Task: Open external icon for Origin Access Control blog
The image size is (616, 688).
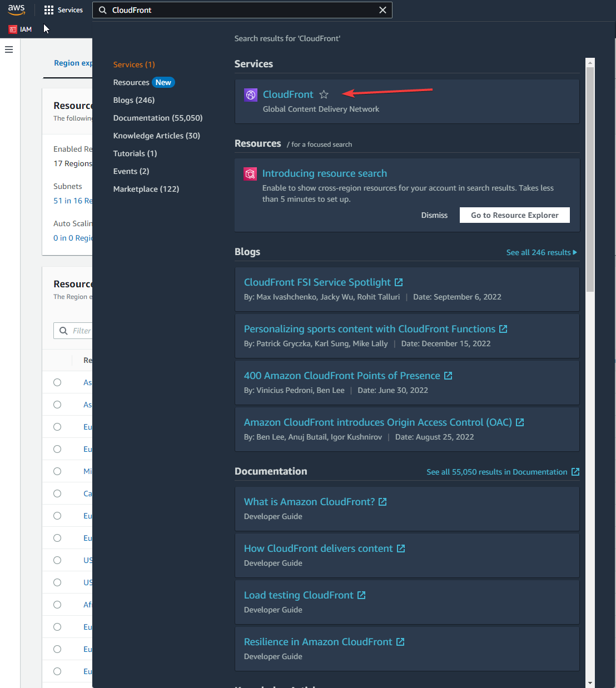Action: [520, 422]
